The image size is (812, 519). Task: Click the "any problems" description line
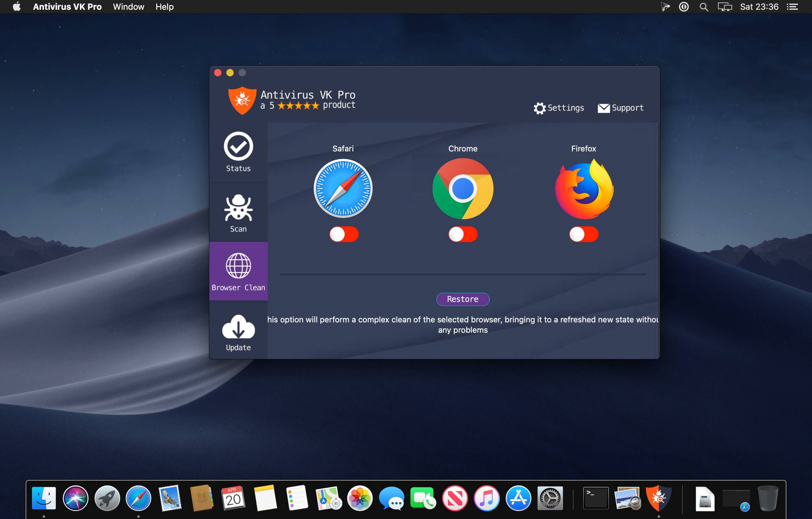pyautogui.click(x=463, y=330)
